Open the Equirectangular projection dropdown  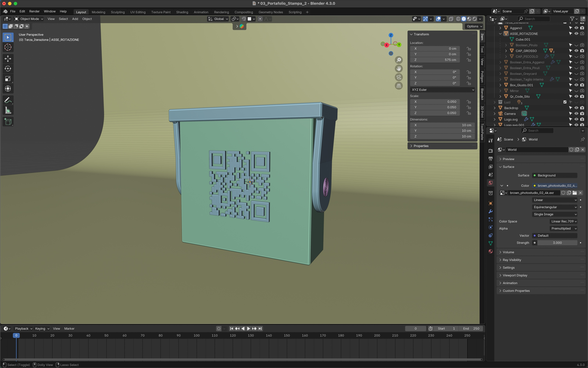(555, 207)
